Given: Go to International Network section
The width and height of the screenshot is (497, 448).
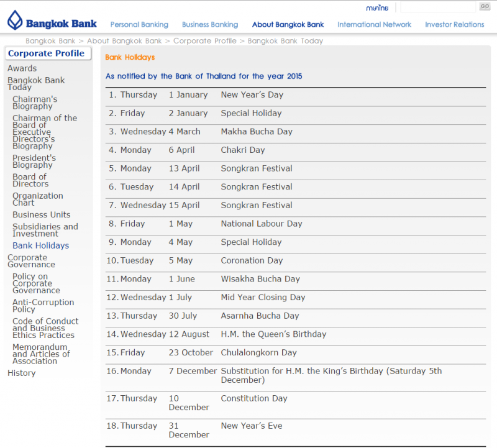Looking at the screenshot, I should coord(374,25).
